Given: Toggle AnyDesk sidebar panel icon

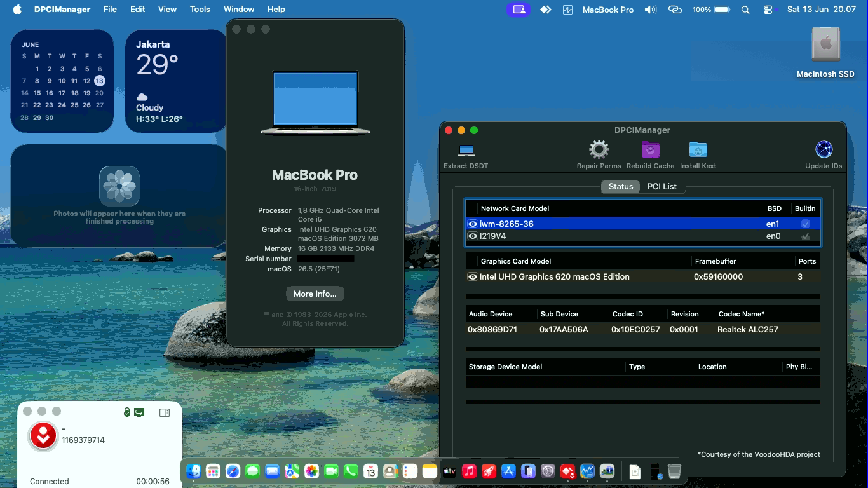Looking at the screenshot, I should [165, 412].
